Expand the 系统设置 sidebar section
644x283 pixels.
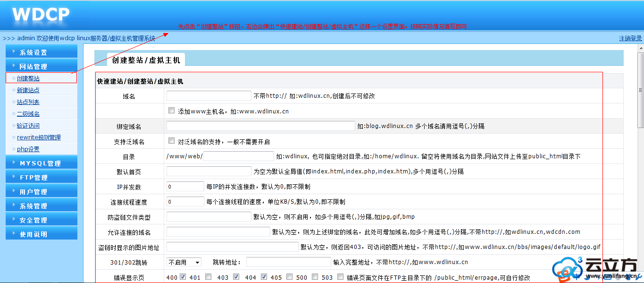click(x=42, y=52)
